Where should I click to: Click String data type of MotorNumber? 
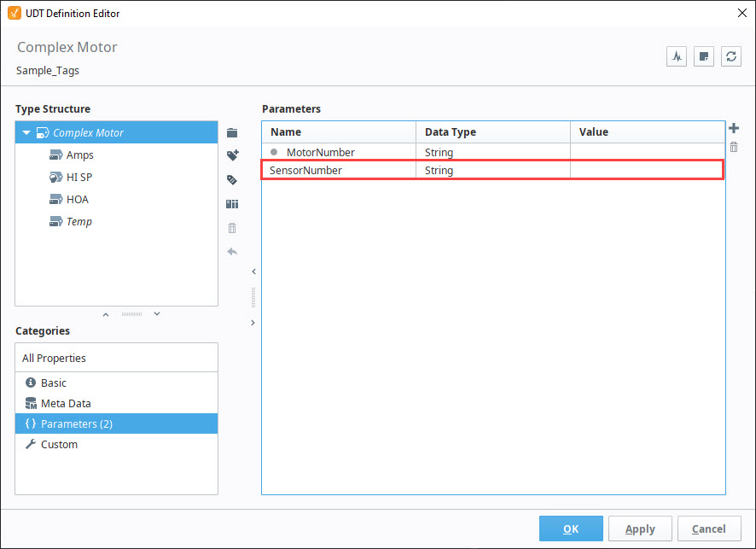click(492, 152)
